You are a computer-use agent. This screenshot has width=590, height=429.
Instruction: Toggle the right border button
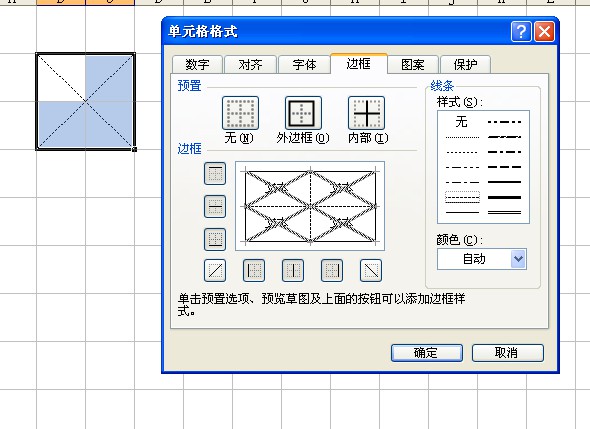point(332,271)
